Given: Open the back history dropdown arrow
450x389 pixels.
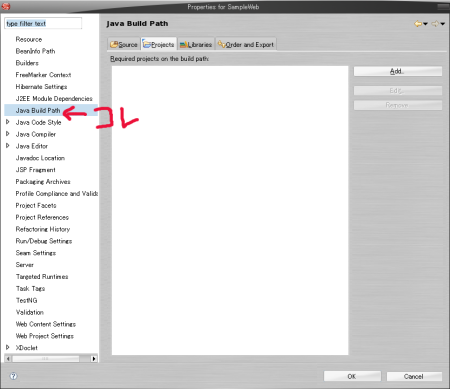Looking at the screenshot, I should point(425,24).
